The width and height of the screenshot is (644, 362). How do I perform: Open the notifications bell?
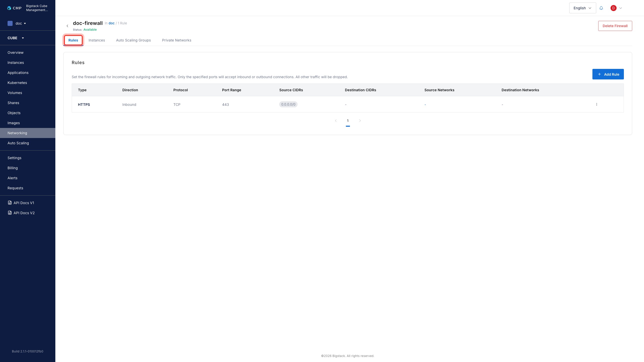pyautogui.click(x=601, y=8)
